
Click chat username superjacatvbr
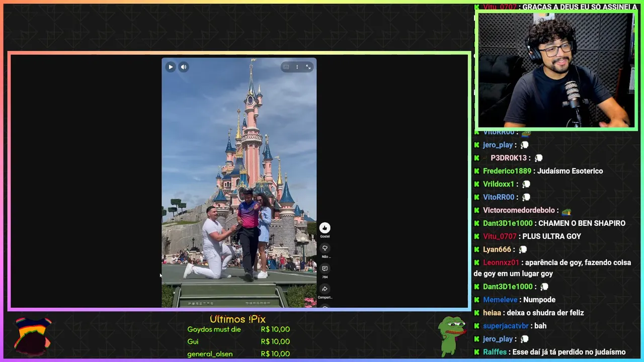pyautogui.click(x=506, y=326)
